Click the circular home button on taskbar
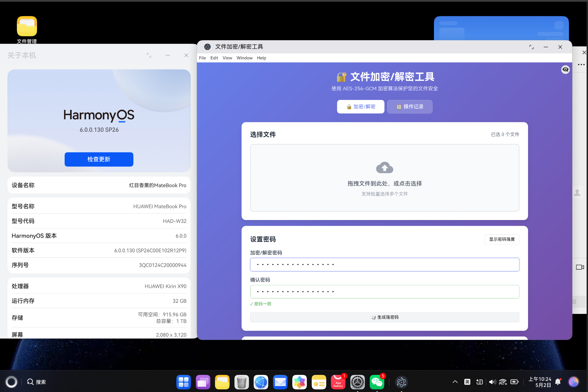 pyautogui.click(x=11, y=382)
